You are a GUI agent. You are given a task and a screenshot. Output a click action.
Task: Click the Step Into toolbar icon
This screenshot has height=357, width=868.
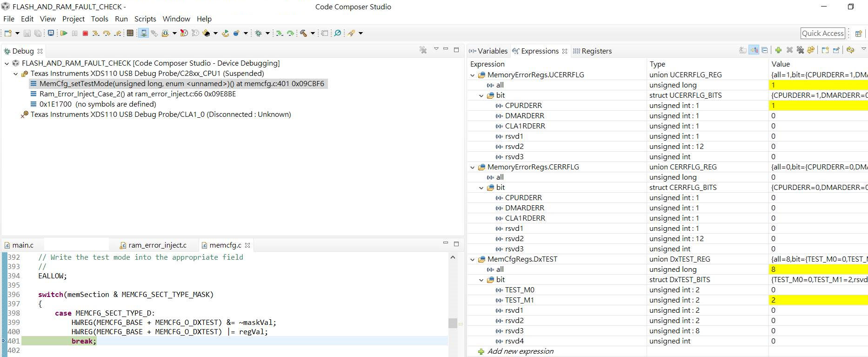(96, 33)
